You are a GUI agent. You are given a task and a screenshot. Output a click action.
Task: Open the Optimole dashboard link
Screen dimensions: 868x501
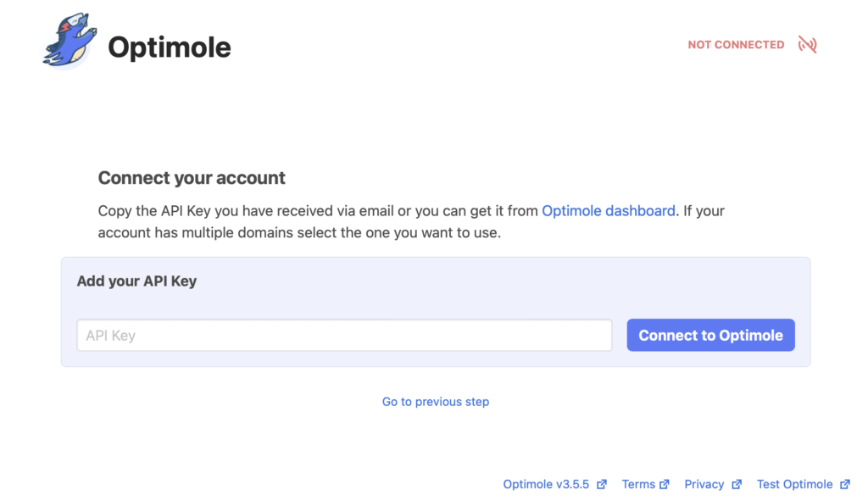[607, 211]
